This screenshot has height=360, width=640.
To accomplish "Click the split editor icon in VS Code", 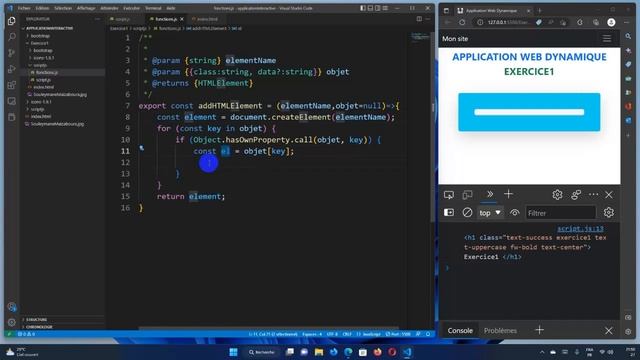I will 419,19.
